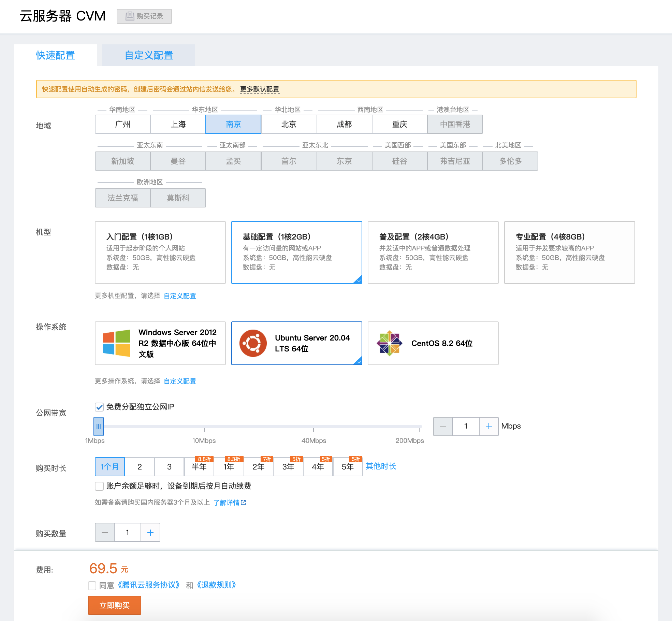Click the external link icon after 了解详情

click(x=243, y=503)
